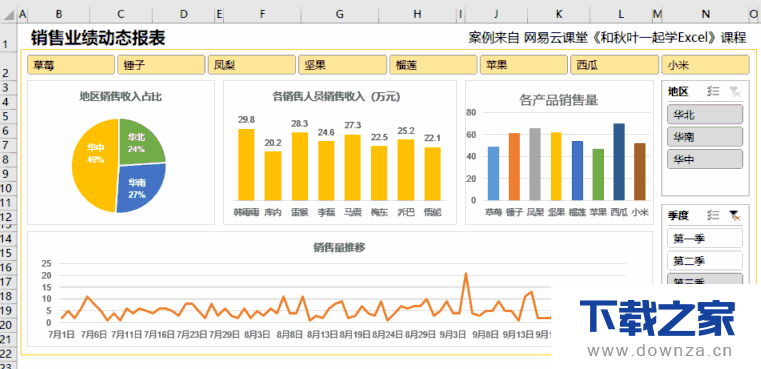Select row 10 header
Viewport: 761px width, 369px height.
pos(8,188)
